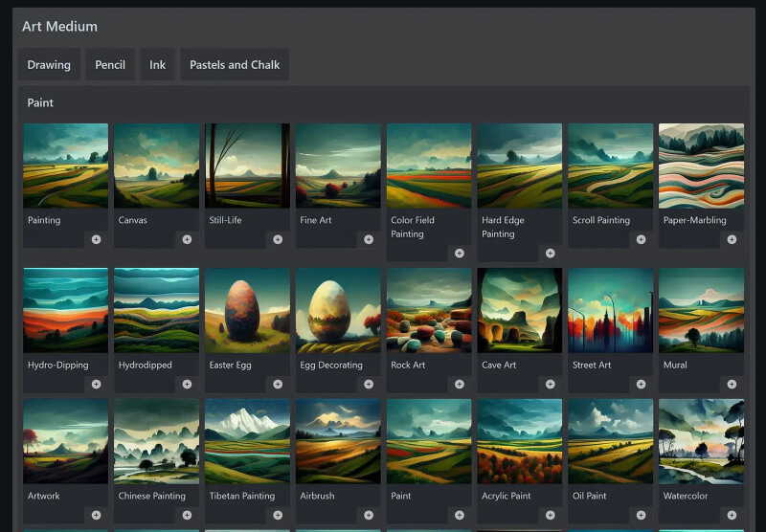Add Tibetan Painting via plus icon

(x=278, y=515)
